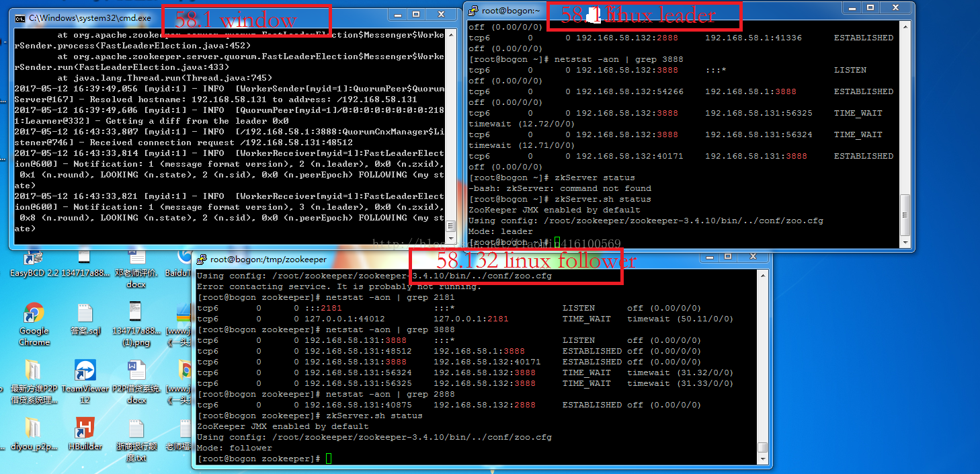
Task: Select the 134717a88...(1).png image file
Action: (136, 324)
